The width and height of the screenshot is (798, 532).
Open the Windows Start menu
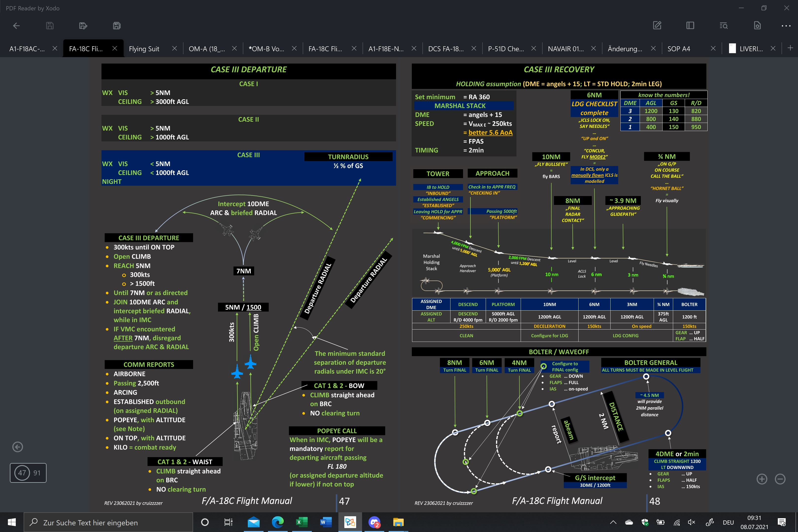(x=12, y=522)
